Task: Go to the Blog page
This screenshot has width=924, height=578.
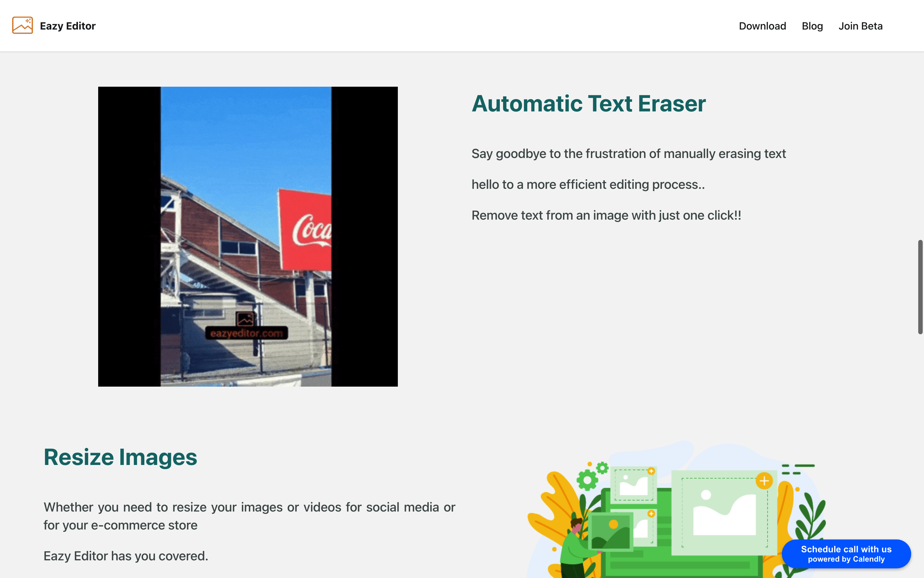Action: tap(812, 26)
